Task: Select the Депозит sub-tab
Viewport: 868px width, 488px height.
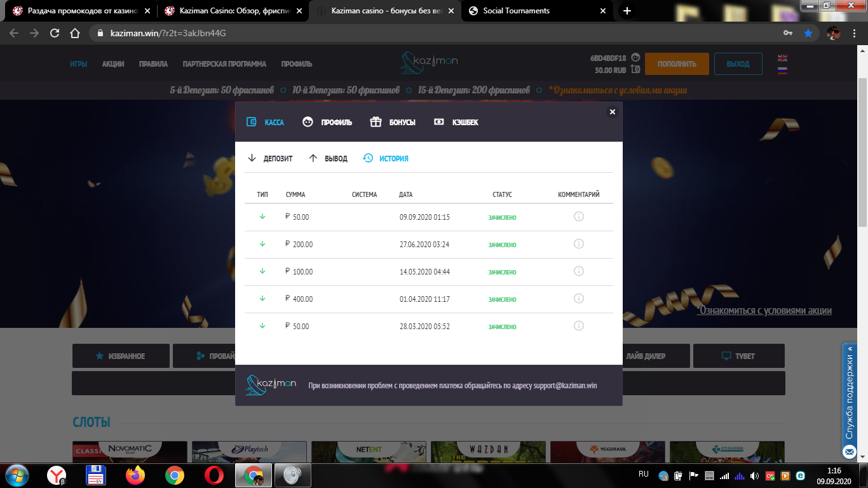Action: 270,158
